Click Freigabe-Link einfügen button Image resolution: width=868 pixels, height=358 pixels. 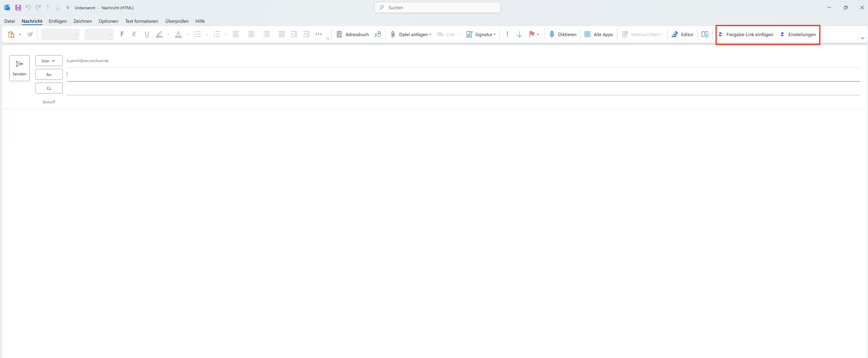pyautogui.click(x=746, y=34)
